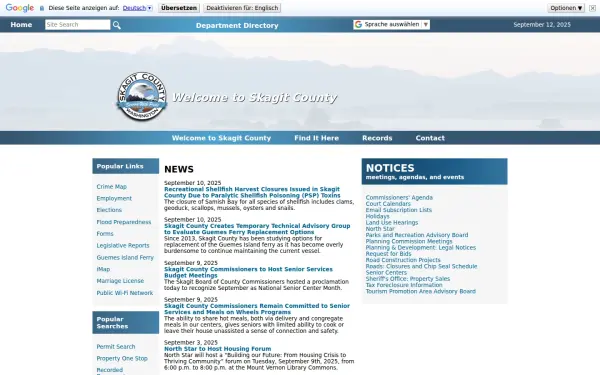Open Parks and Recreation Advisory Board
Image resolution: width=600 pixels, height=375 pixels.
417,235
